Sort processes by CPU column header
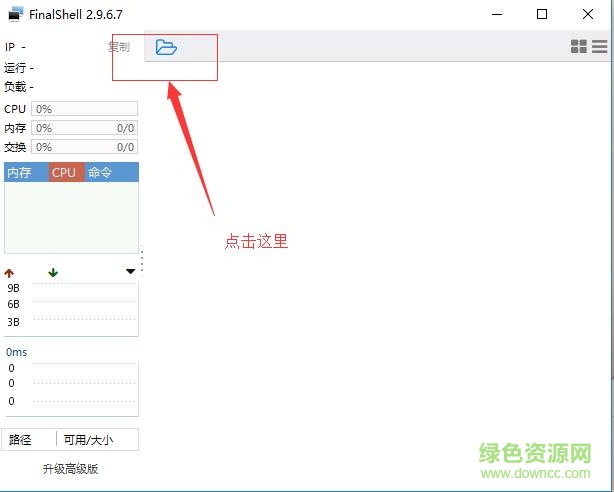614x492 pixels. tap(67, 172)
